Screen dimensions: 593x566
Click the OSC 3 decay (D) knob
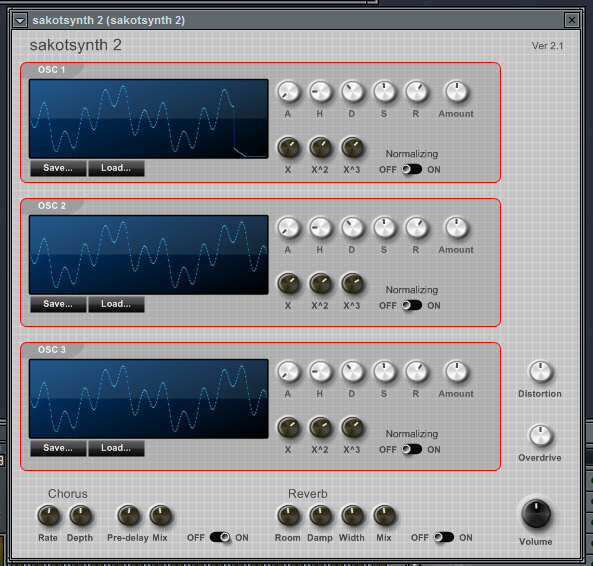point(352,372)
